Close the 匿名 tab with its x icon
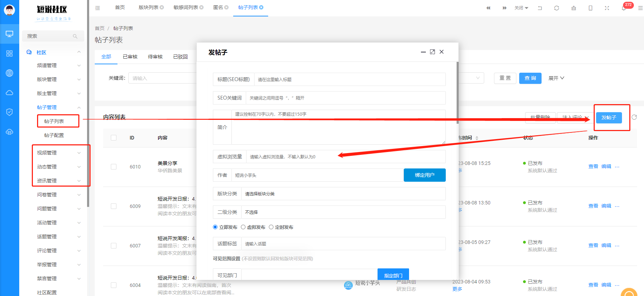 point(227,7)
